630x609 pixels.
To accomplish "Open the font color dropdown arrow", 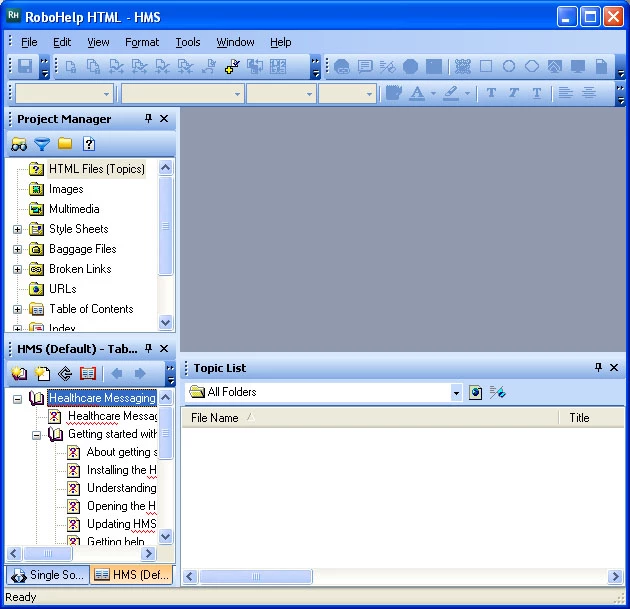I will 433,93.
